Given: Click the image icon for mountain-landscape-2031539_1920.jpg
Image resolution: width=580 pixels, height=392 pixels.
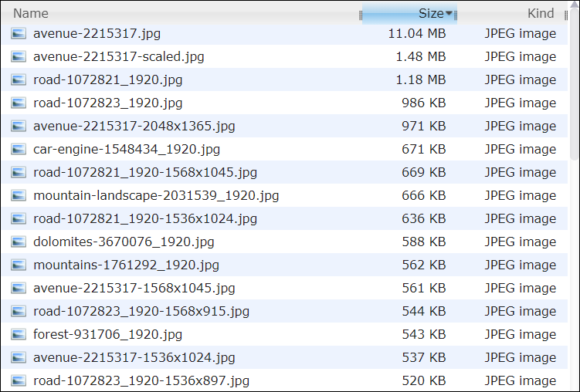Looking at the screenshot, I should (x=19, y=195).
